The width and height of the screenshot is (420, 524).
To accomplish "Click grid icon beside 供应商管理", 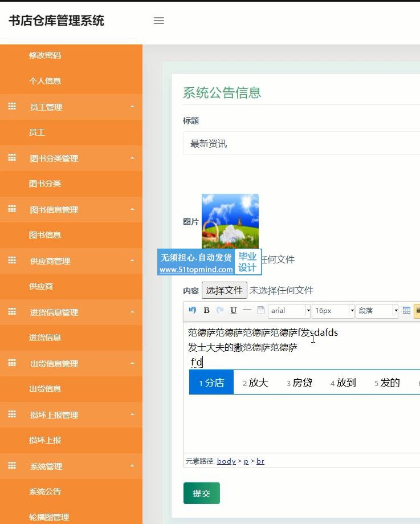I will click(x=12, y=261).
